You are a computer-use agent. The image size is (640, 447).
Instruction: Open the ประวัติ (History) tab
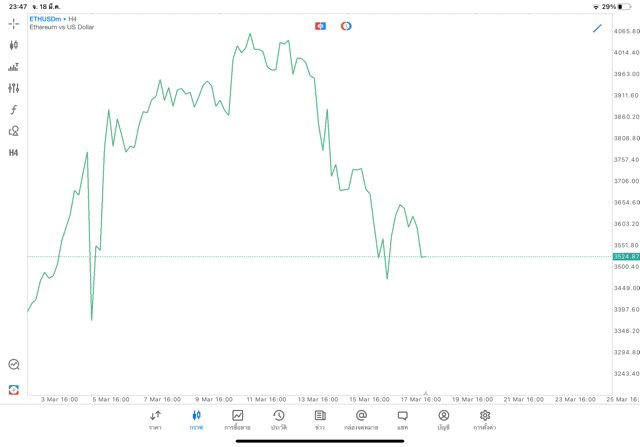point(278,419)
